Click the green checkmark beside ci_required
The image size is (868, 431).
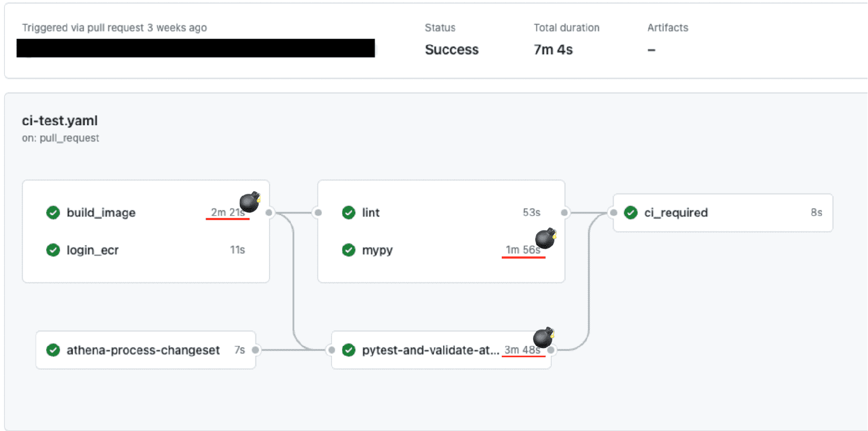[631, 213]
